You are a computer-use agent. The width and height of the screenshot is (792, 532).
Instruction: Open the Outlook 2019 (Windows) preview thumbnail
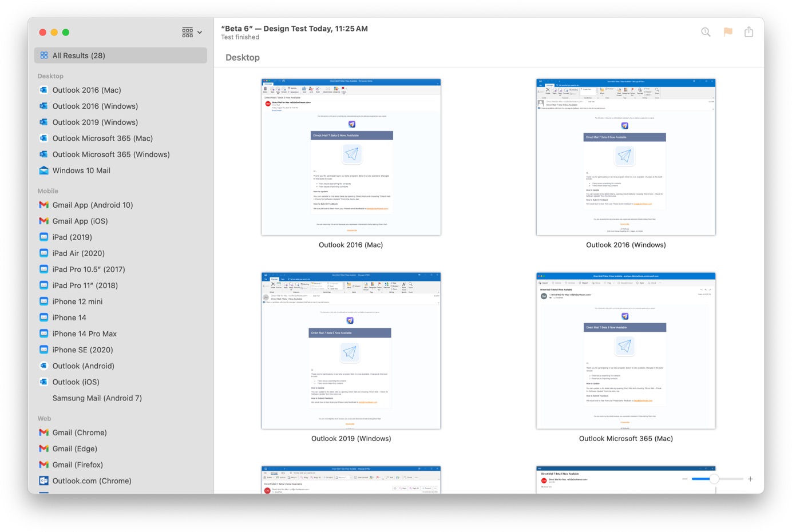[x=351, y=351]
